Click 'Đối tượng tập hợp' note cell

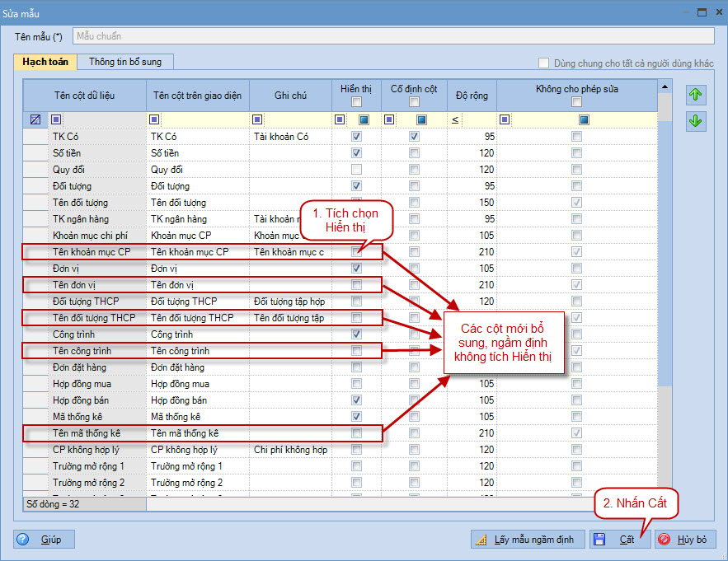pyautogui.click(x=291, y=302)
